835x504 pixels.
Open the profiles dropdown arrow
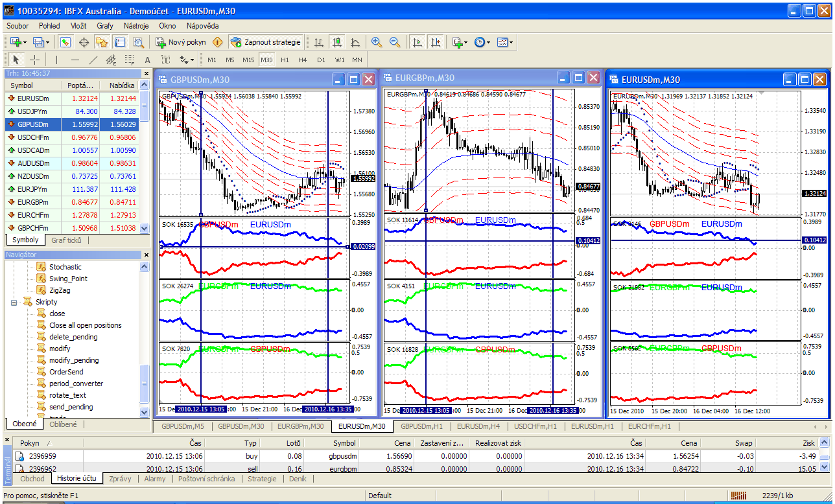coord(48,42)
